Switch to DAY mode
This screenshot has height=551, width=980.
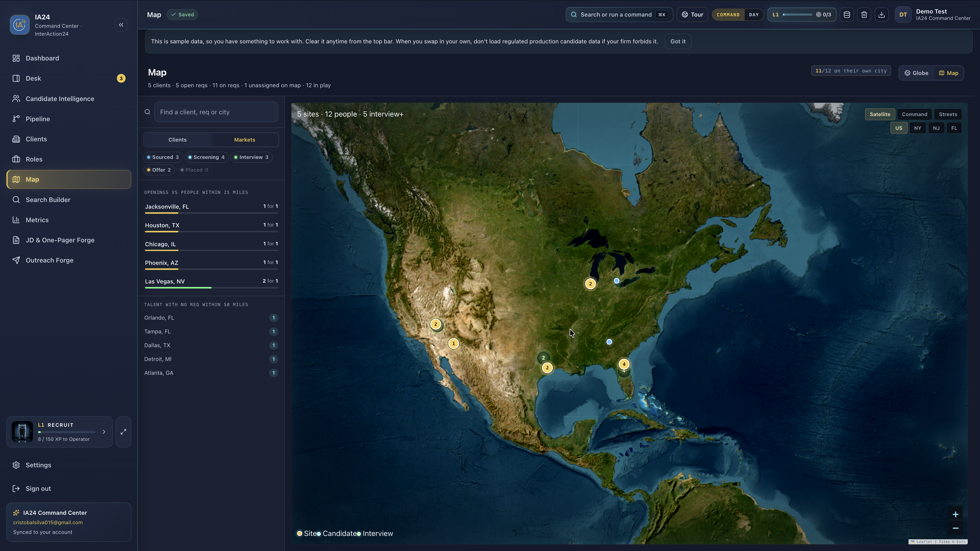[754, 15]
